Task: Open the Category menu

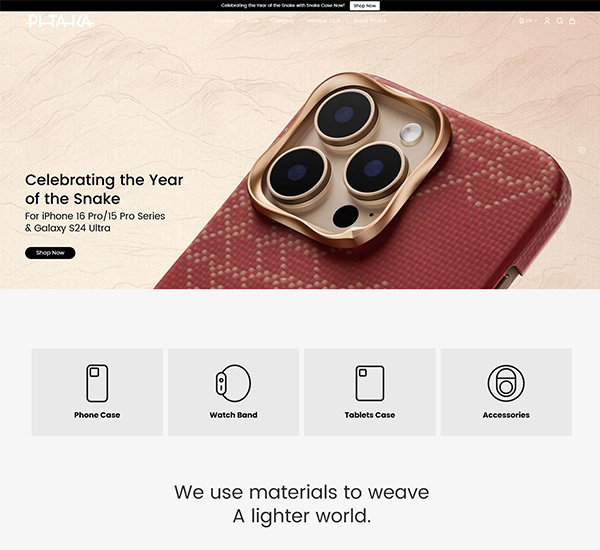Action: click(282, 21)
